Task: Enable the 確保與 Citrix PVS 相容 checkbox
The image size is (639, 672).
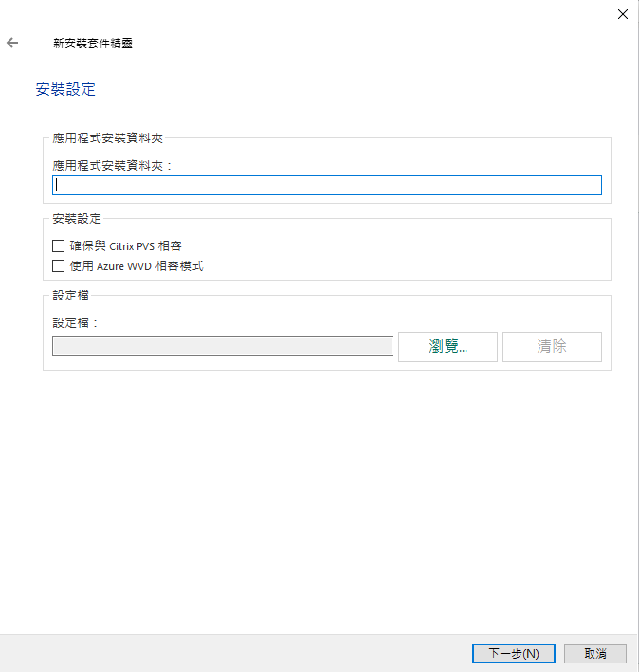Action: pos(59,246)
